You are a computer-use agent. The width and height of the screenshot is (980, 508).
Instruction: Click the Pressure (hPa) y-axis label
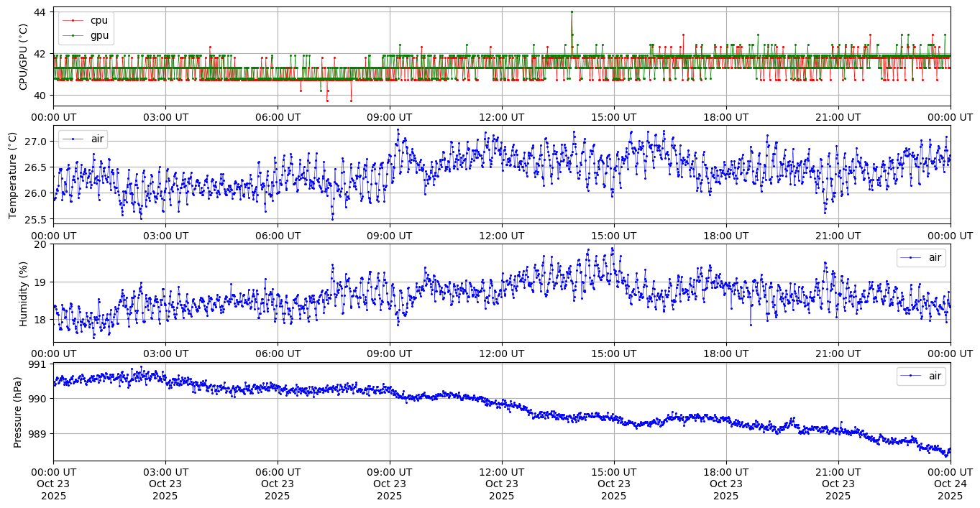18,412
